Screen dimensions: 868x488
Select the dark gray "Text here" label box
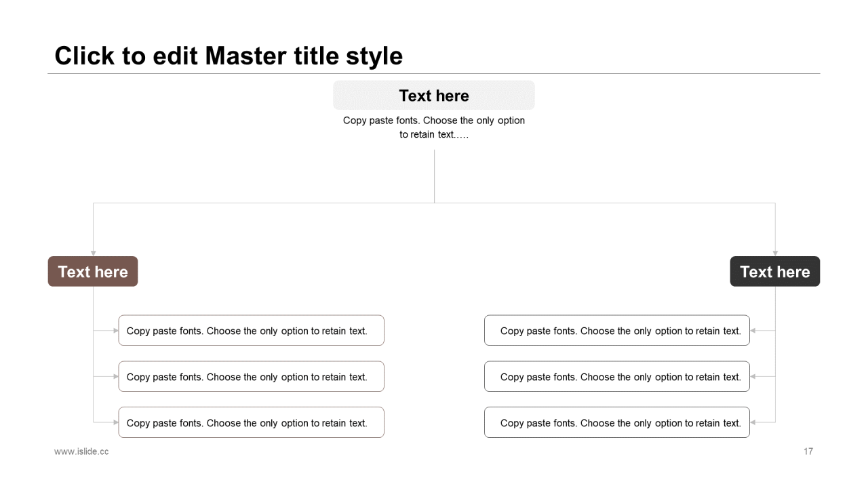[x=774, y=272]
